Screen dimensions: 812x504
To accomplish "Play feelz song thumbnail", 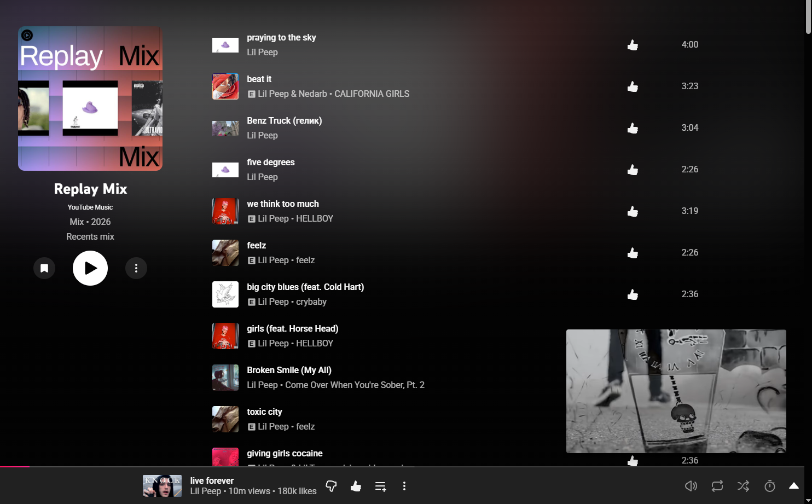I will [x=225, y=253].
